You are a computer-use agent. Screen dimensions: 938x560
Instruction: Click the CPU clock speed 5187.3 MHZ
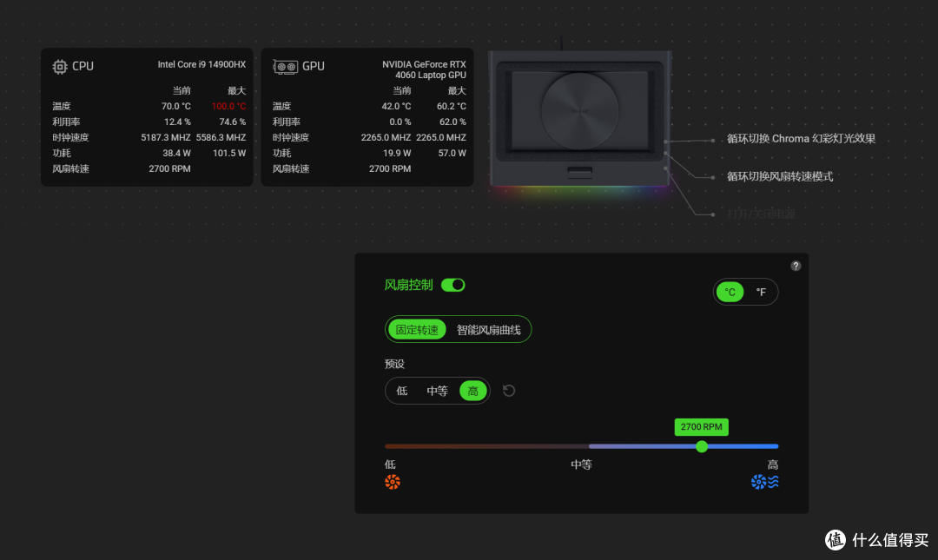(166, 137)
